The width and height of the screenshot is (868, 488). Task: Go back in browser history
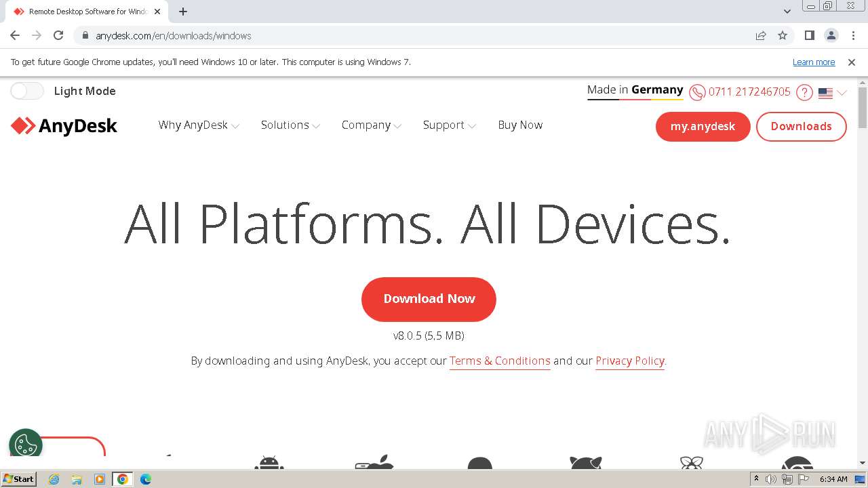click(x=15, y=36)
